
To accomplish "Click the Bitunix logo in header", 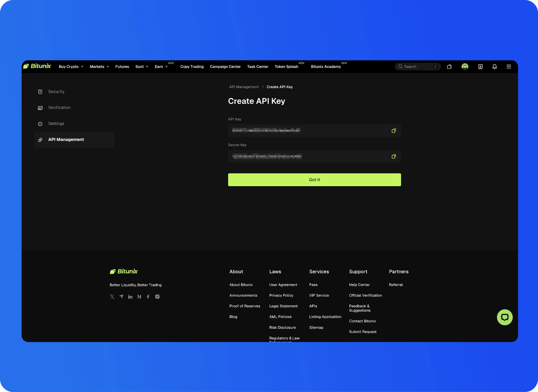I will 37,66.
